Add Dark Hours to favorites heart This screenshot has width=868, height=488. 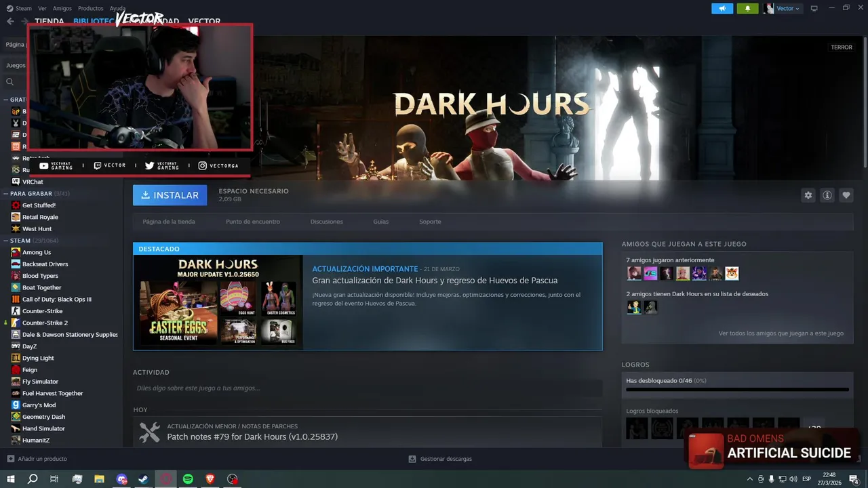[x=846, y=195]
